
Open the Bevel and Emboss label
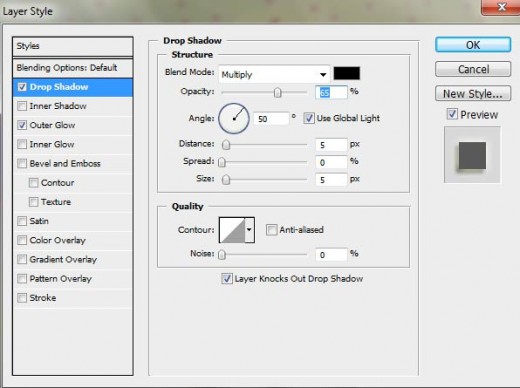click(65, 164)
